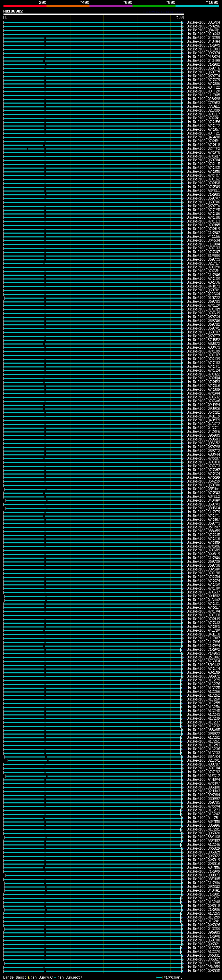Select label UniRef100_A7XK87
222x980 pixels.
point(203,459)
